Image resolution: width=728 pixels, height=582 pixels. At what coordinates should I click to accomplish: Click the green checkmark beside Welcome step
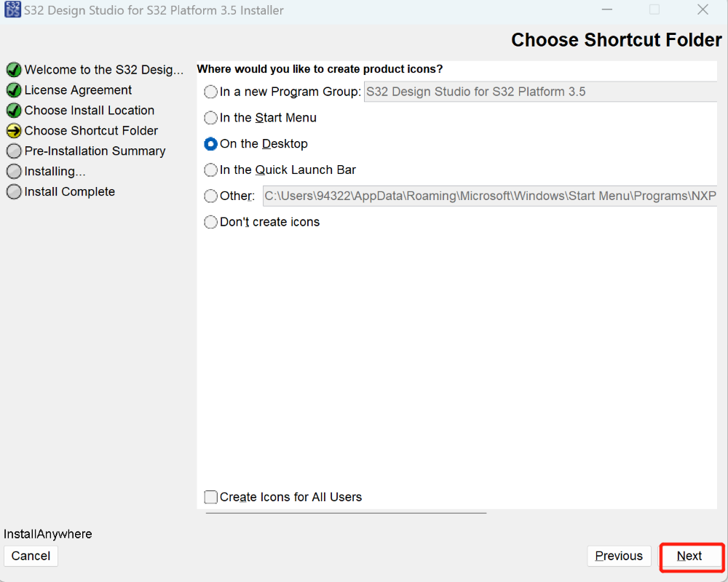pos(14,70)
